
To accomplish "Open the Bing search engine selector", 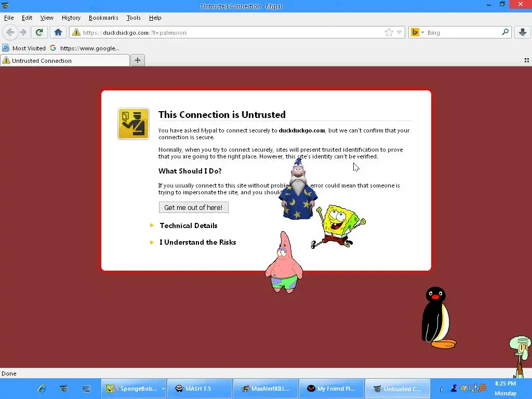I will (417, 33).
